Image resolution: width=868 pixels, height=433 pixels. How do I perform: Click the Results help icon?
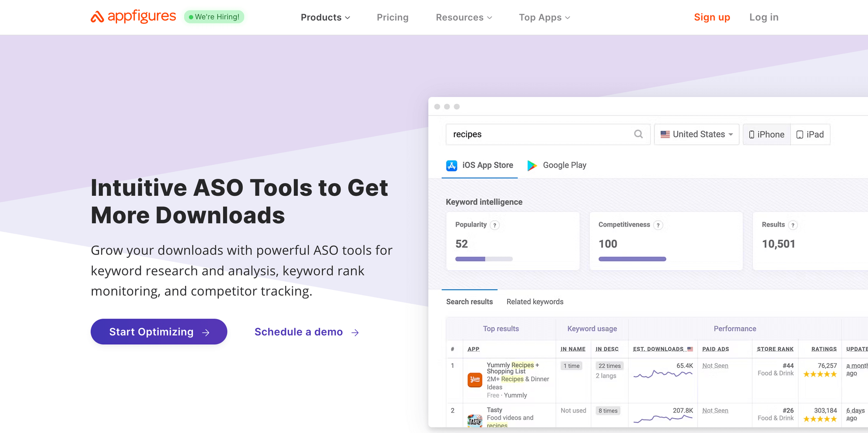tap(793, 225)
